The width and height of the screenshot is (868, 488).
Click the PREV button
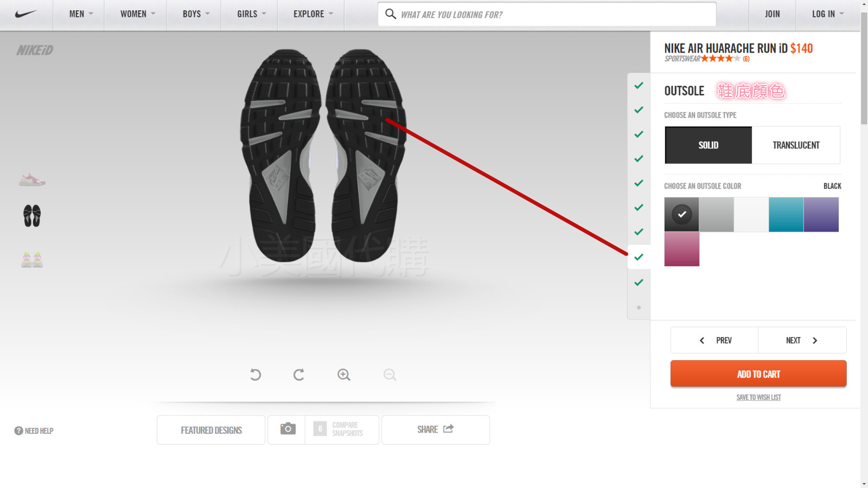coord(714,341)
